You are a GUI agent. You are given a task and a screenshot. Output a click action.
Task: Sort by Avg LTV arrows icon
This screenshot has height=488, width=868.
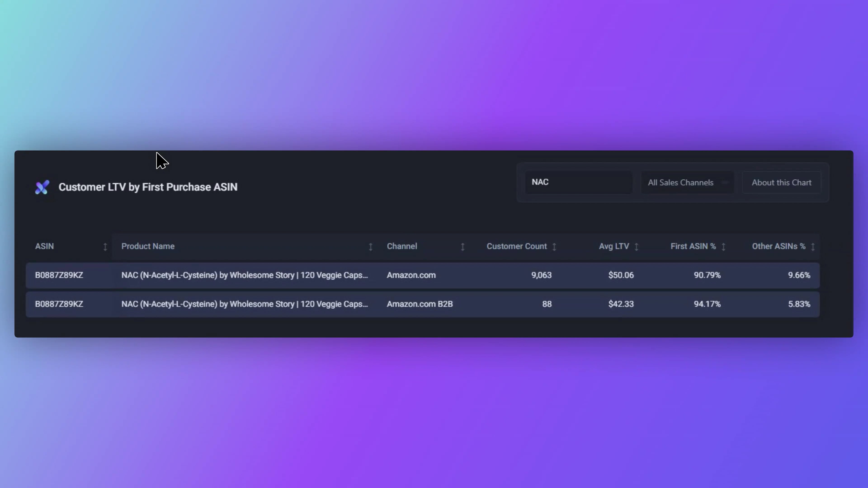637,247
